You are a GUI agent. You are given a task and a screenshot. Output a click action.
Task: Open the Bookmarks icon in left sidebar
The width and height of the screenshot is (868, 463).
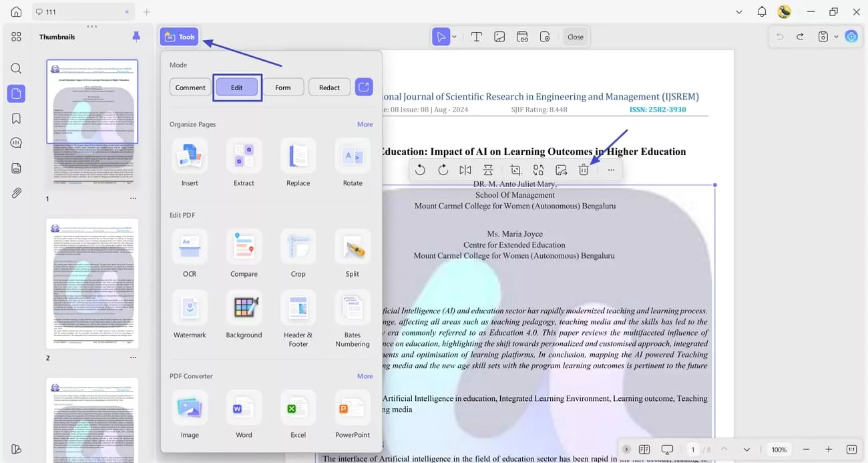(16, 118)
